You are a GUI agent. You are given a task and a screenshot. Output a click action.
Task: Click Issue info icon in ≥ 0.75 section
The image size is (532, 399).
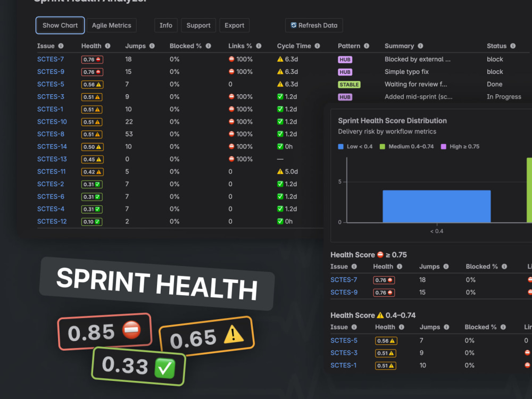click(x=354, y=267)
